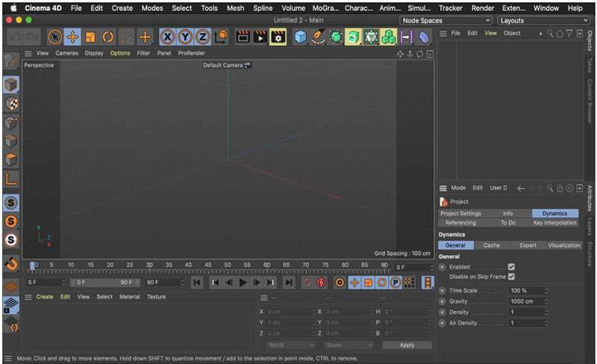This screenshot has height=364, width=597.
Task: Open the Node Spaces dropdown
Action: click(x=446, y=20)
